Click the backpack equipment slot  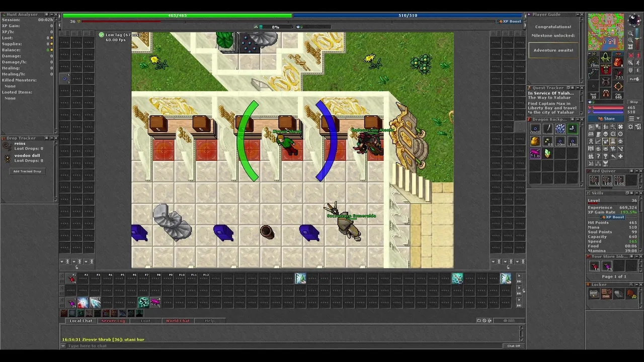pyautogui.click(x=618, y=61)
